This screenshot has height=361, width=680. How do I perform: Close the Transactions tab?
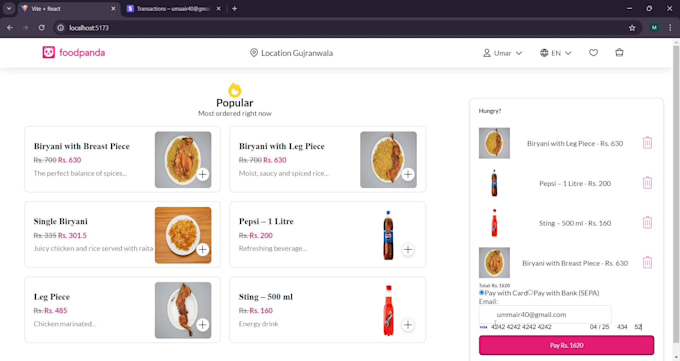click(219, 9)
